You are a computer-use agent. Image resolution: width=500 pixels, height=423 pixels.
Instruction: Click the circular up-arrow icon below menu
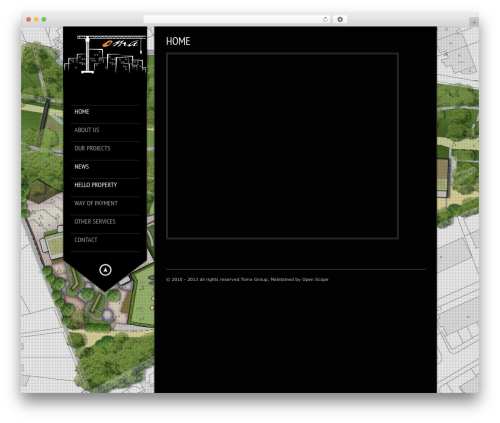[105, 270]
